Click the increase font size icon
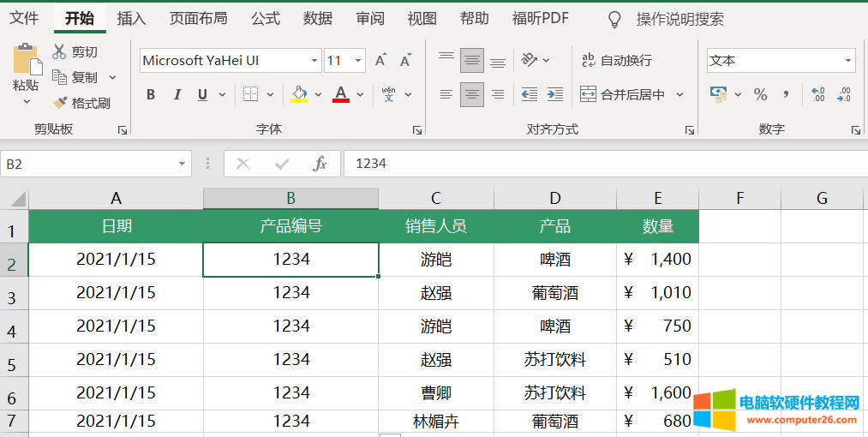The image size is (868, 437). tap(380, 60)
